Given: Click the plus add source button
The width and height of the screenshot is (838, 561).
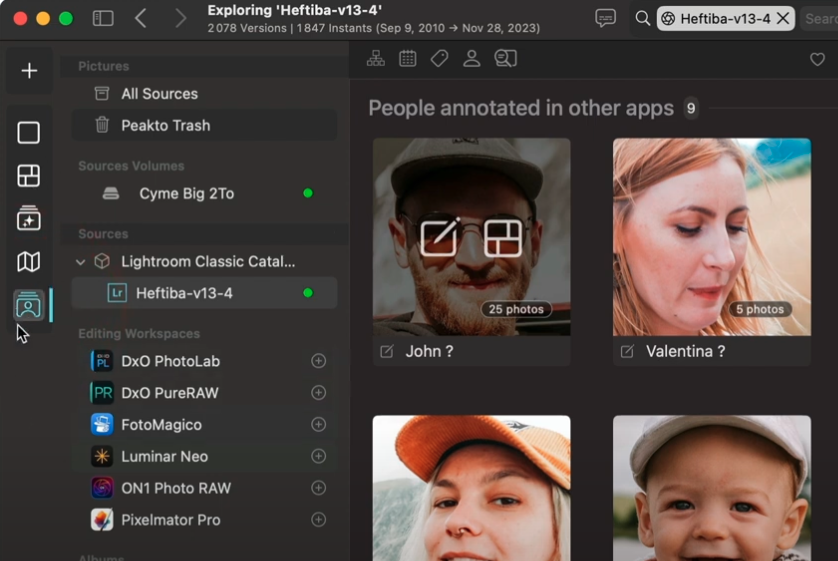Looking at the screenshot, I should [29, 71].
